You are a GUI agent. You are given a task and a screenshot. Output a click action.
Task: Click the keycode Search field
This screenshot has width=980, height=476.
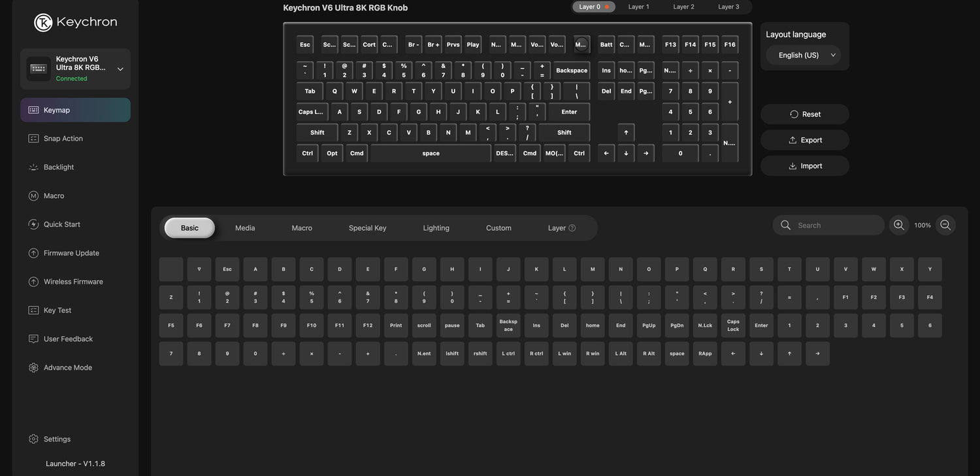[x=836, y=226]
